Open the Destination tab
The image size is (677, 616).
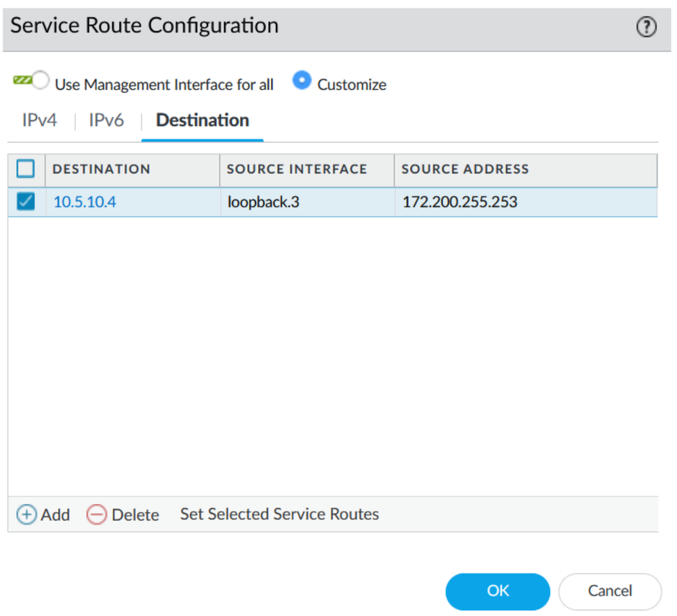(203, 121)
